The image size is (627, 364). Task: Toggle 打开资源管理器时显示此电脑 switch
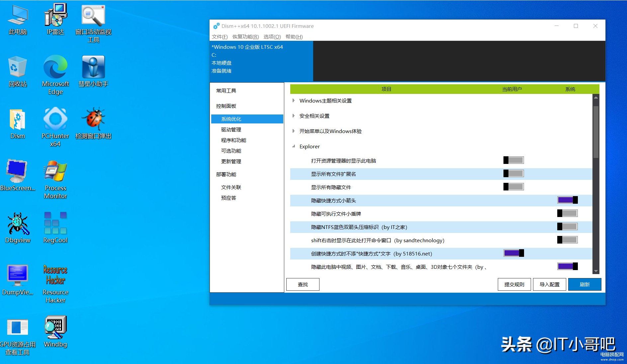tap(513, 160)
